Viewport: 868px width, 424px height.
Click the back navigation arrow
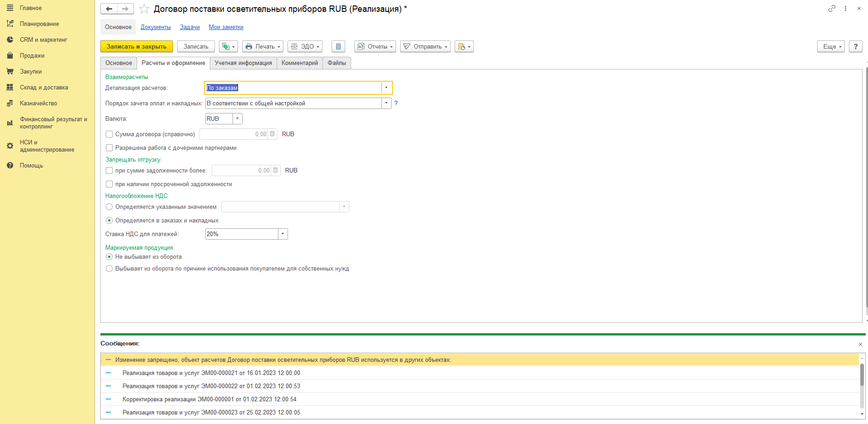click(109, 9)
